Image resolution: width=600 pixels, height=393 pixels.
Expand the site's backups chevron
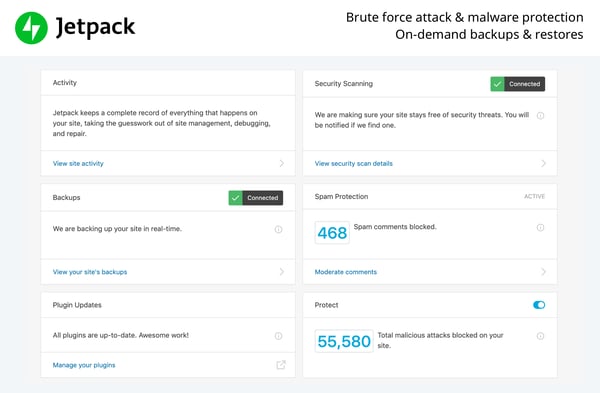pos(282,272)
